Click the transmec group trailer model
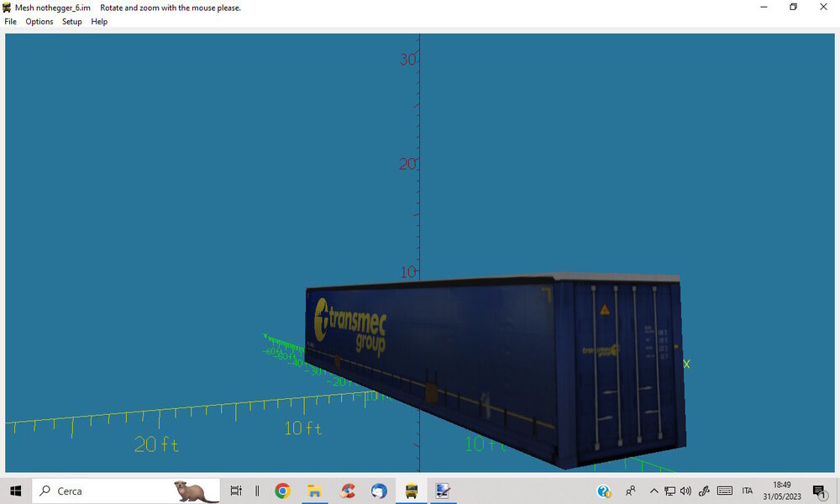This screenshot has height=504, width=840. (495, 370)
